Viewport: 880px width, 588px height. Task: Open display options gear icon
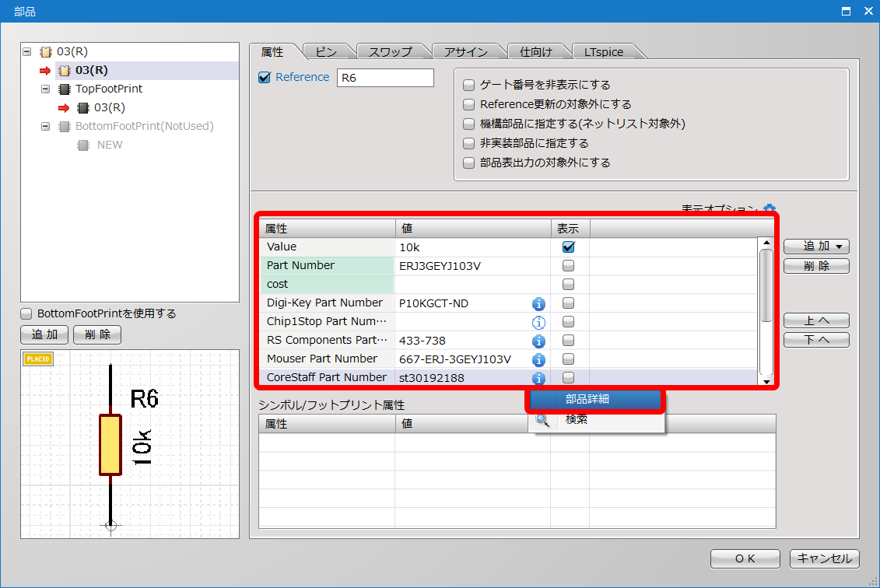769,209
